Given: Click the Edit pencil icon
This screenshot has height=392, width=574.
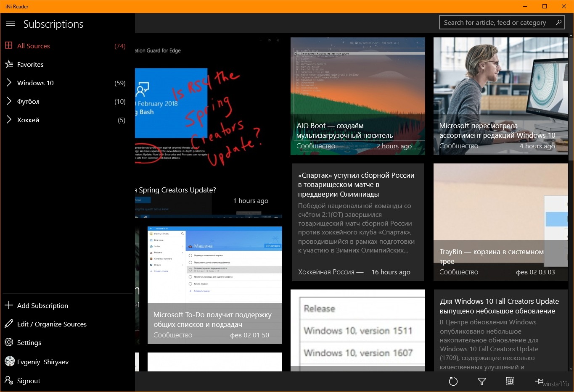Looking at the screenshot, I should pos(9,324).
